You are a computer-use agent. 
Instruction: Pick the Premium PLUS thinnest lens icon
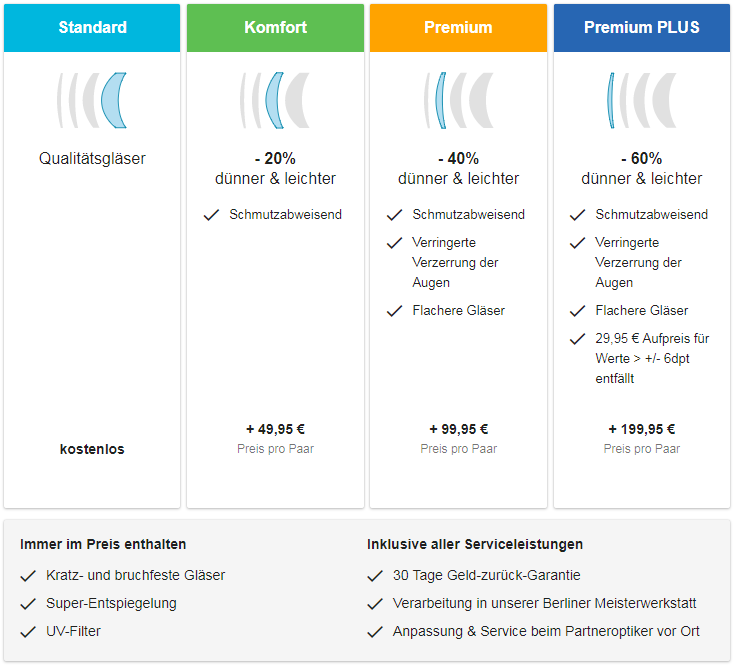(x=641, y=100)
